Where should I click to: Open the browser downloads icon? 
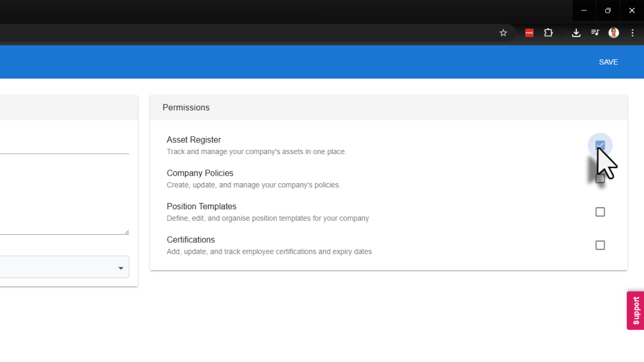click(x=576, y=33)
